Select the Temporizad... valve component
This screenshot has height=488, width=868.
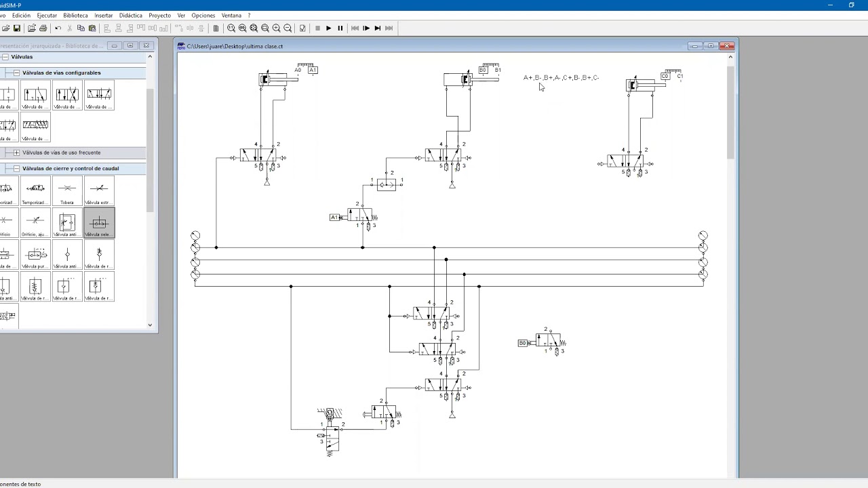tap(35, 191)
